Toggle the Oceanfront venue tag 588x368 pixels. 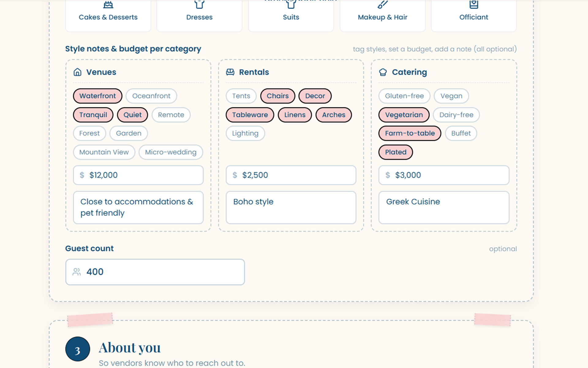[151, 96]
